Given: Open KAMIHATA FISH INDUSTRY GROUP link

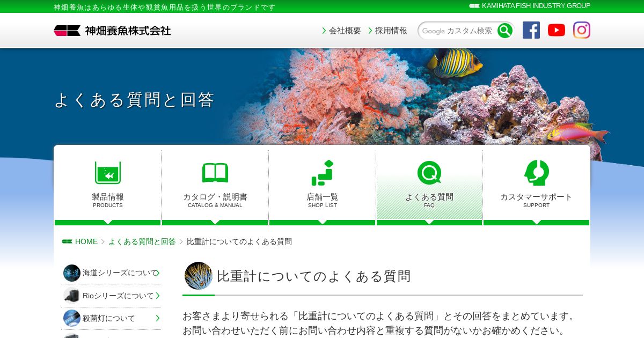Looking at the screenshot, I should coord(530,6).
